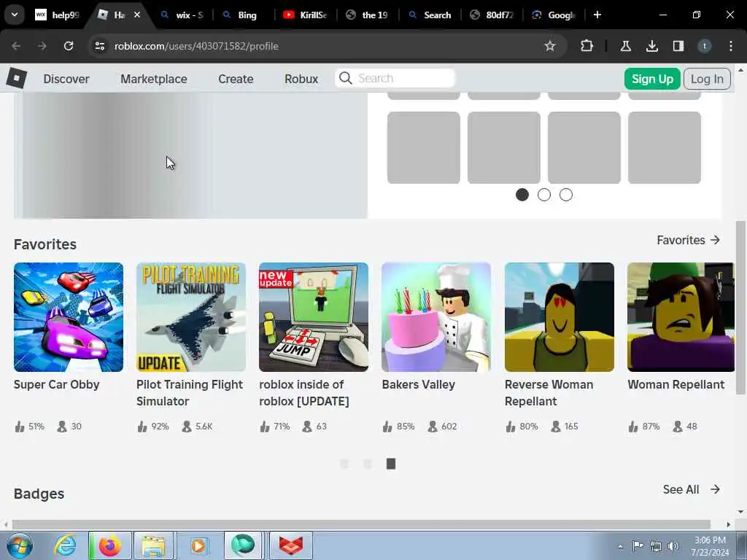Open Chrome Labs flask icon
747x560 pixels.
tap(625, 46)
